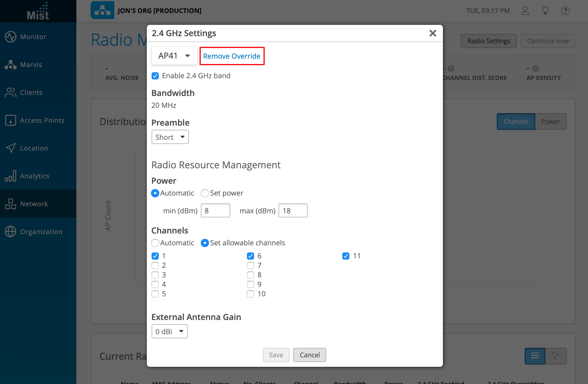This screenshot has width=588, height=384.
Task: Click the Organization globe icon
Action: pyautogui.click(x=11, y=231)
